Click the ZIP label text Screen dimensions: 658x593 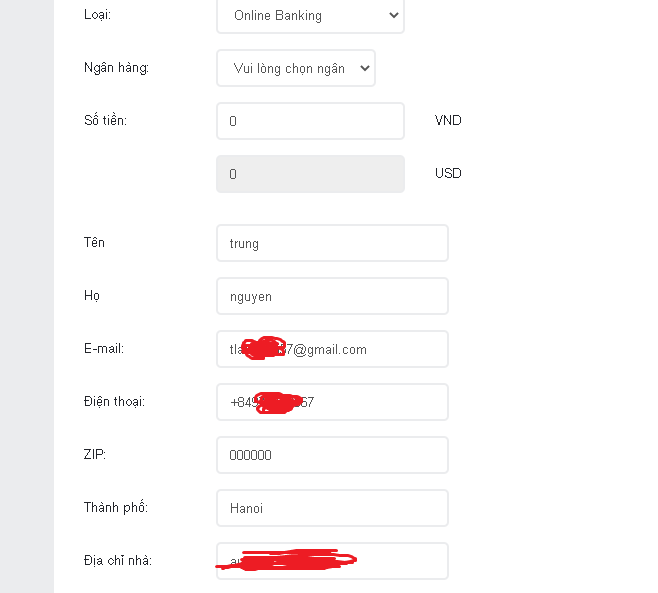pos(94,455)
